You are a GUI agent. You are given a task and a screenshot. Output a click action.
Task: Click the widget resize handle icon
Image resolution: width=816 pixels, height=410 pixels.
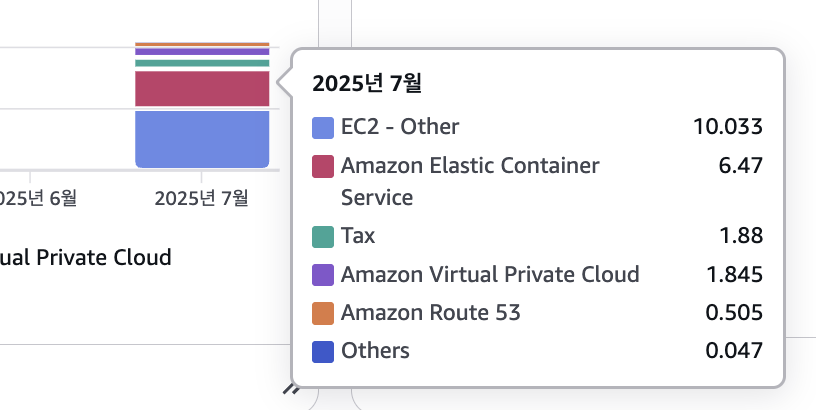click(x=290, y=389)
